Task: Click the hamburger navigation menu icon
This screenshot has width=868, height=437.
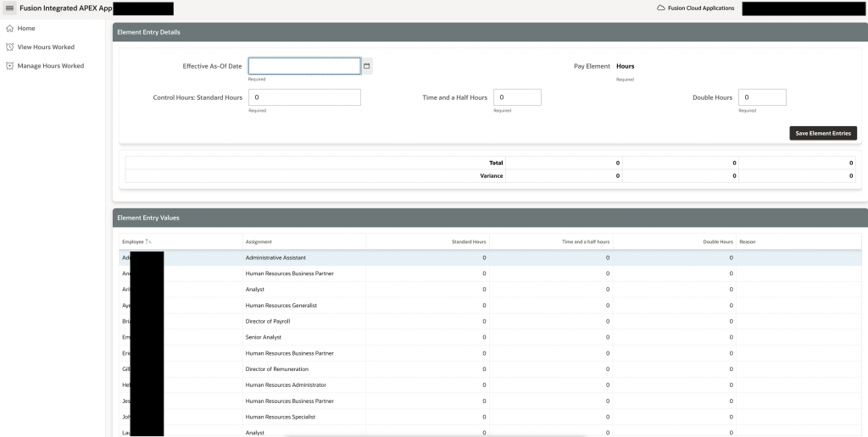Action: click(x=10, y=8)
